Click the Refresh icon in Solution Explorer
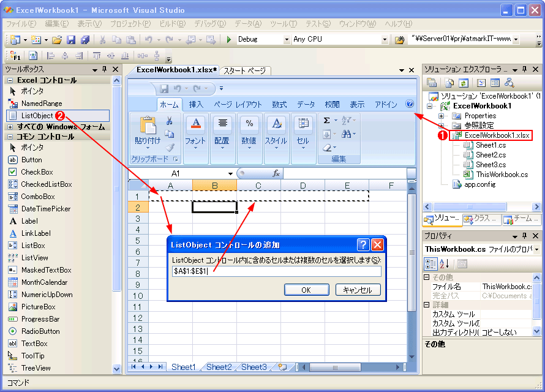 464,83
